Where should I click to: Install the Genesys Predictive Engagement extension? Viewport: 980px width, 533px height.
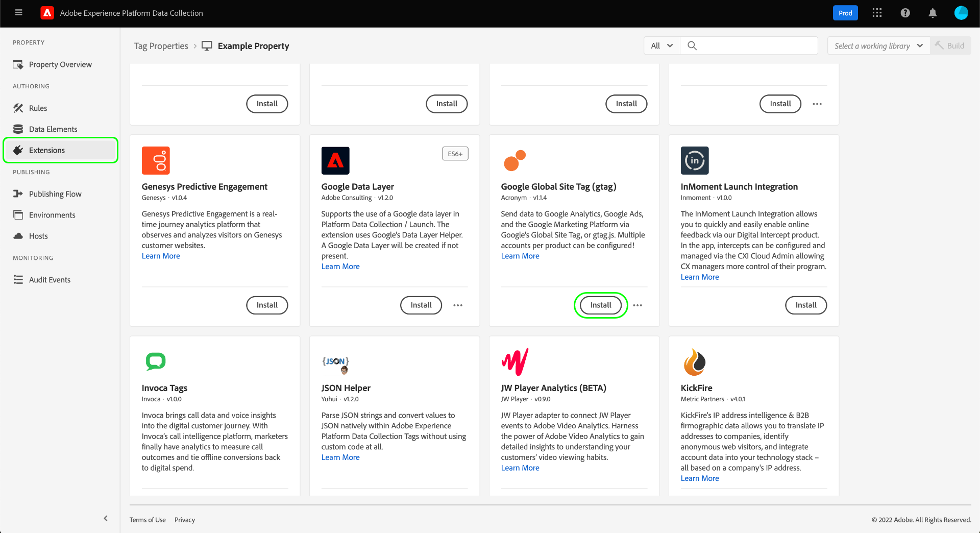(x=267, y=305)
